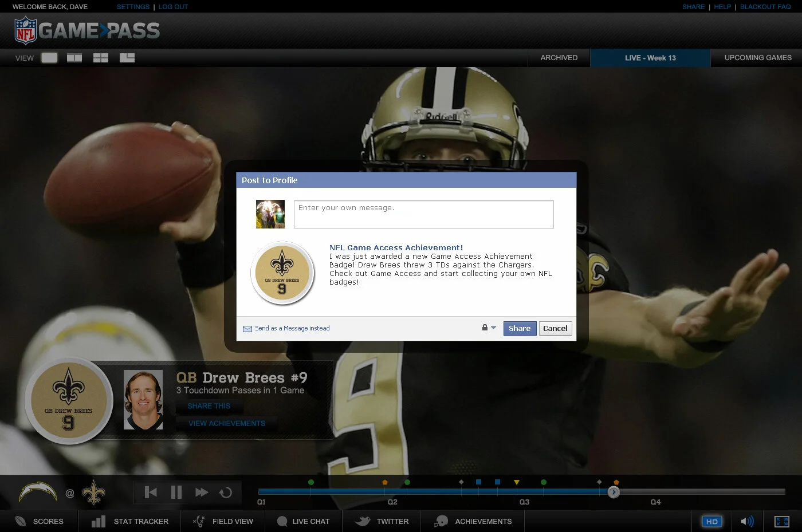Click the 'Post to Profile' dialog title
Screen dimensions: 802x532
pos(269,180)
